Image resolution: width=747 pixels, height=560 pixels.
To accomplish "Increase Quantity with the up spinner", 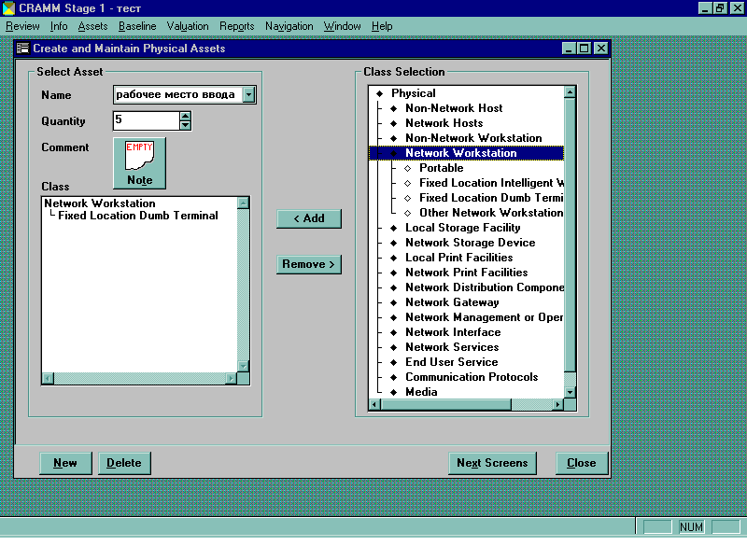I will (185, 116).
